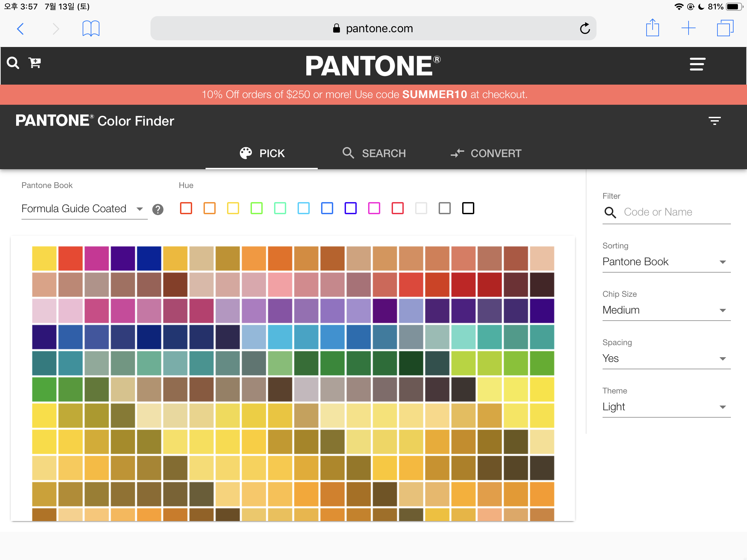Viewport: 747px width, 560px height.
Task: Select the pale peach chip ending top row
Action: click(542, 259)
